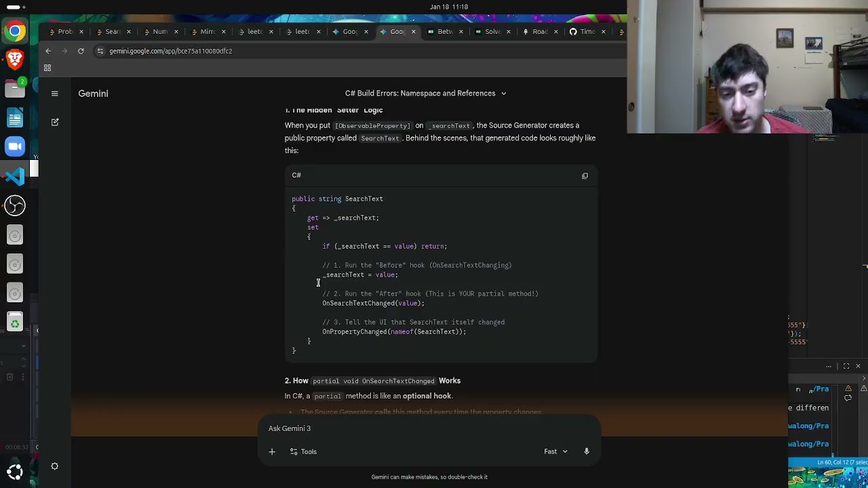Open the Fast model selector dropdown
868x488 pixels.
(x=556, y=451)
